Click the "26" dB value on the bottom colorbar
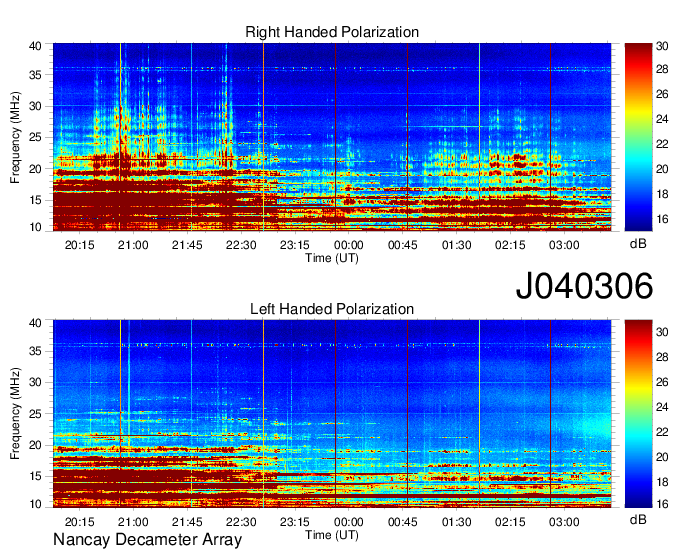Image resolution: width=680 pixels, height=552 pixels. 662,382
